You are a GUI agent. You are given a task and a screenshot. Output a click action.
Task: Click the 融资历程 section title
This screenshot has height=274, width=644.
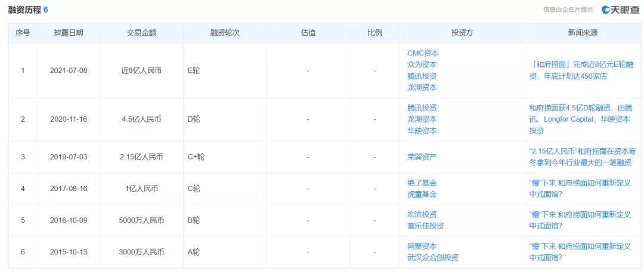click(x=24, y=10)
